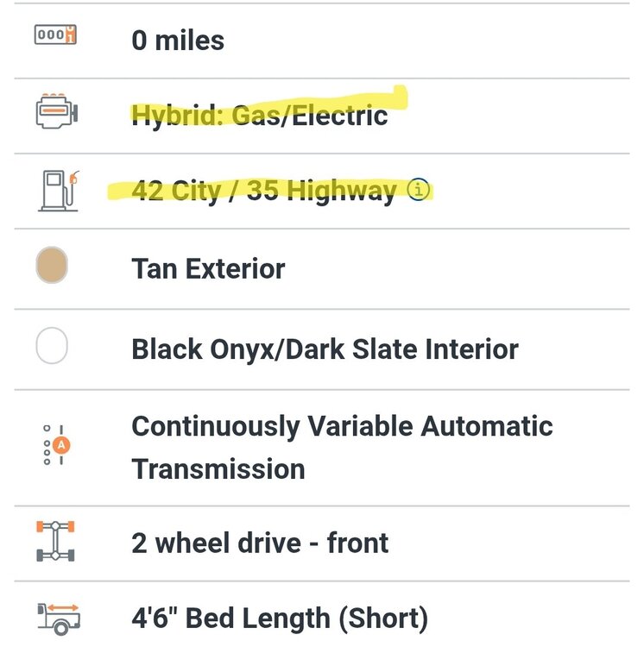This screenshot has height=647, width=644.
Task: Select the white interior color swatch
Action: pos(53,347)
